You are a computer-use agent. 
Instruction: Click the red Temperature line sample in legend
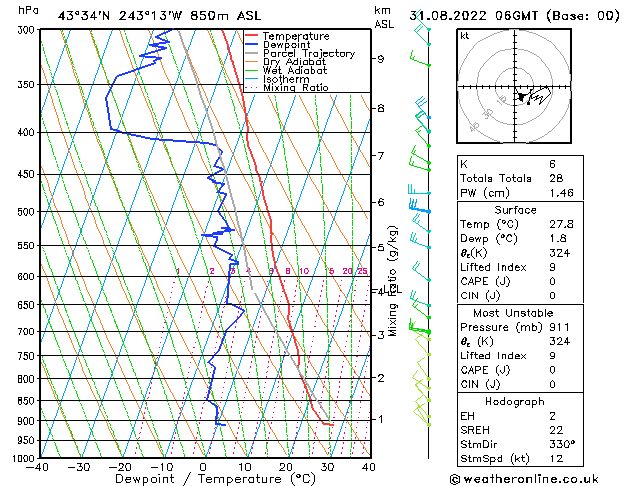pos(252,36)
